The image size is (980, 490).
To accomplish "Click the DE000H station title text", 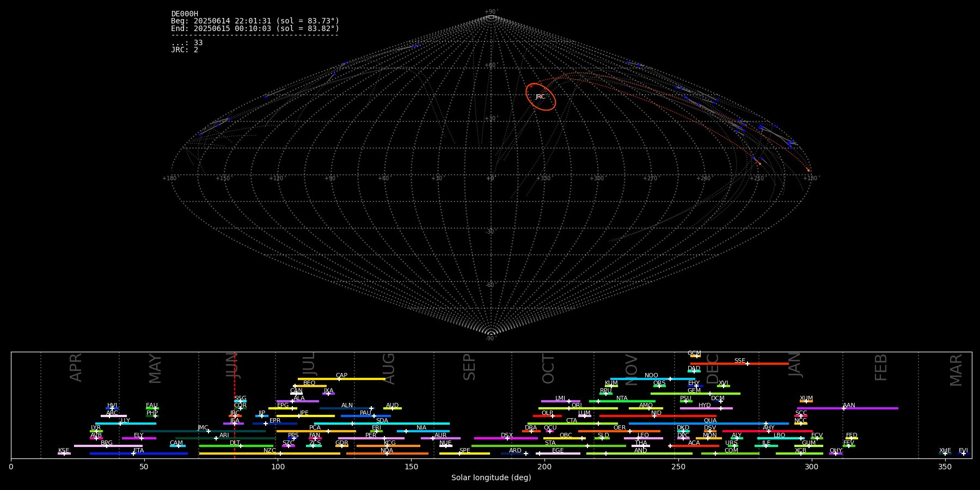I will 185,14.
